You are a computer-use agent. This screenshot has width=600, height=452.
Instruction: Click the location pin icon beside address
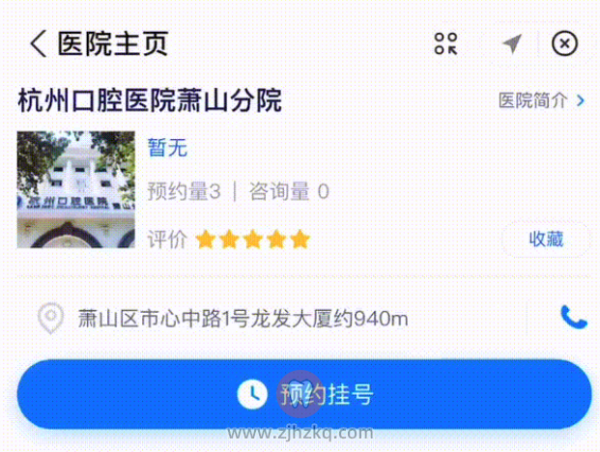tap(51, 318)
